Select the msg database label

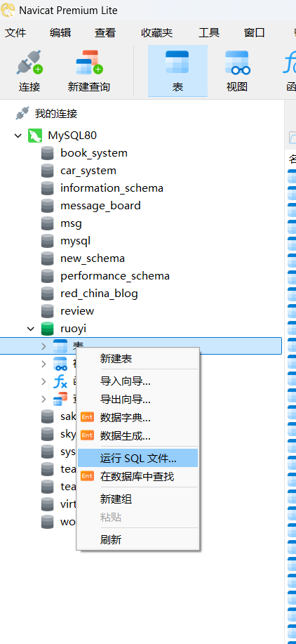coord(71,224)
